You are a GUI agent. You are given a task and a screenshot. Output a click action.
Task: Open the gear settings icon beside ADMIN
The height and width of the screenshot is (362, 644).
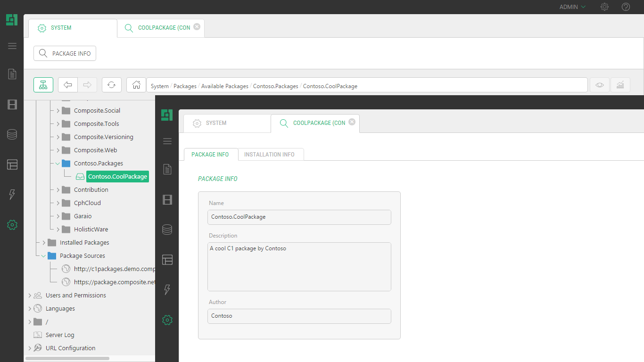(604, 7)
